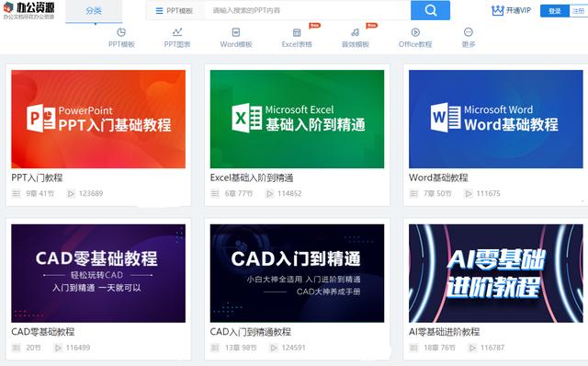Open the CAD零基础教程 purple thumbnail
This screenshot has height=366, width=588.
98,273
